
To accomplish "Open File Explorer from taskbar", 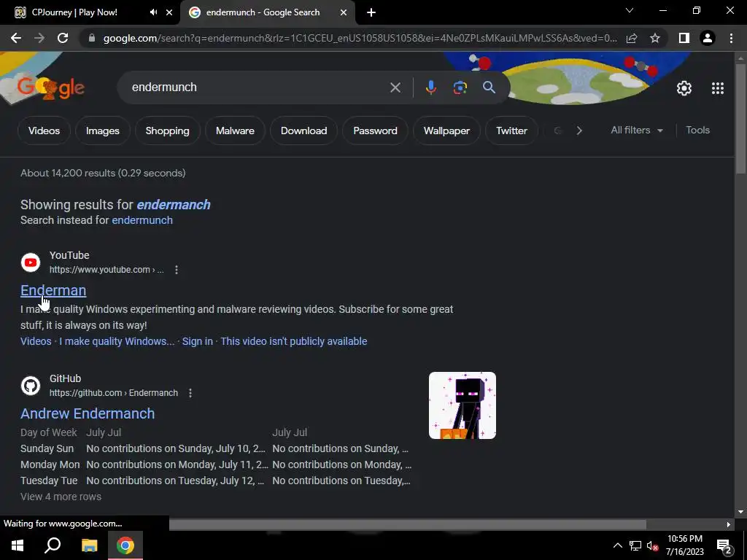I will [89, 545].
